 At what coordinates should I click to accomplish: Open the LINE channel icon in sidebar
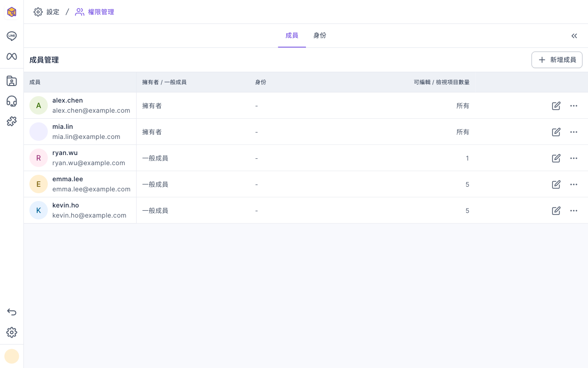point(11,36)
